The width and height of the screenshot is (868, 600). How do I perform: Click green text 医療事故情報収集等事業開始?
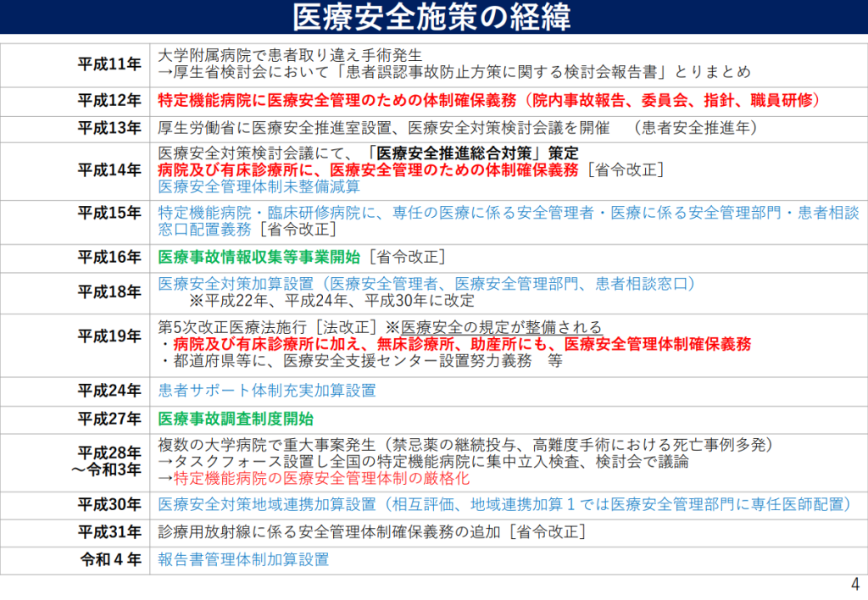259,258
